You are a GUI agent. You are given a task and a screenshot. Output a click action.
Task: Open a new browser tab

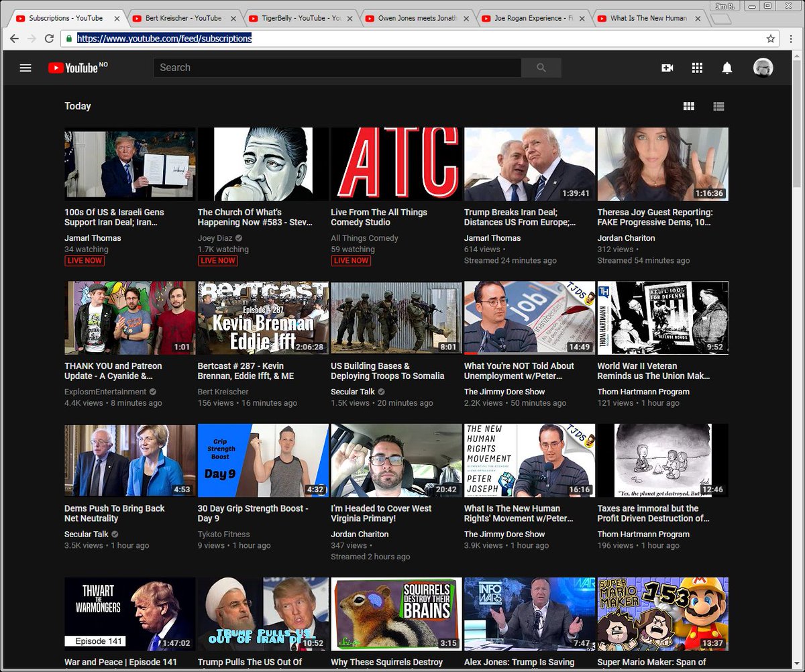[720, 19]
